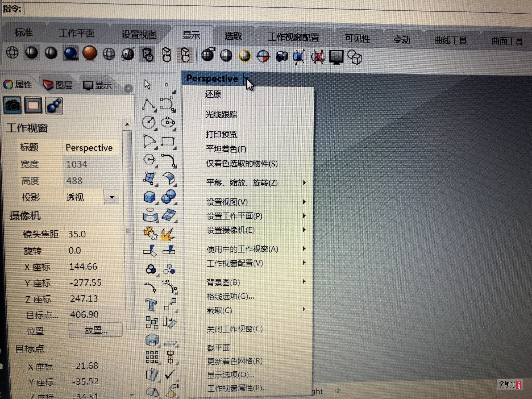Viewport: 532px width, 399px height.
Task: Switch to the 工作视窗配置 toolbar tab
Action: point(293,37)
